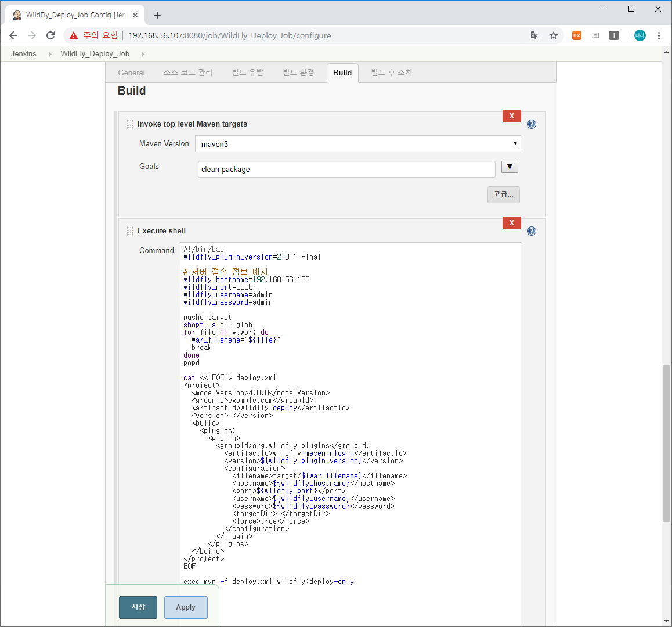Viewport: 672px width, 627px height.
Task: Click the browser forward arrow
Action: (32, 35)
